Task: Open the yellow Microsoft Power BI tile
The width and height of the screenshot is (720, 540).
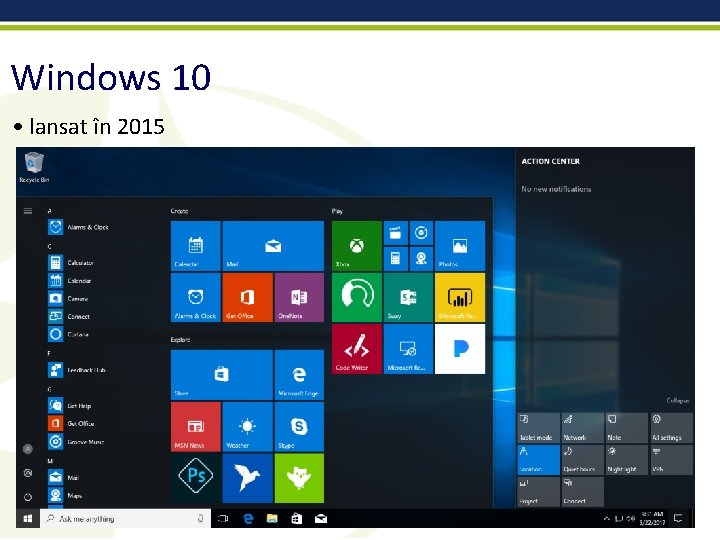Action: click(x=460, y=298)
